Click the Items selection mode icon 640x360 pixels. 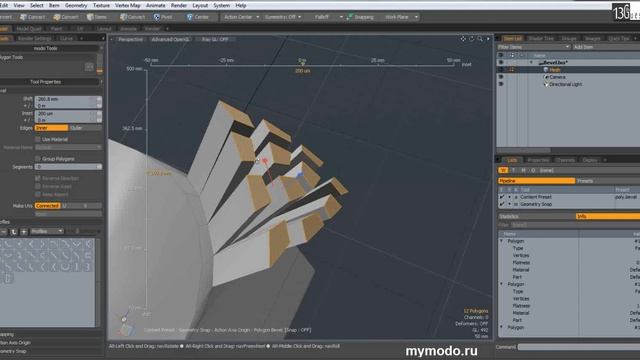point(90,17)
